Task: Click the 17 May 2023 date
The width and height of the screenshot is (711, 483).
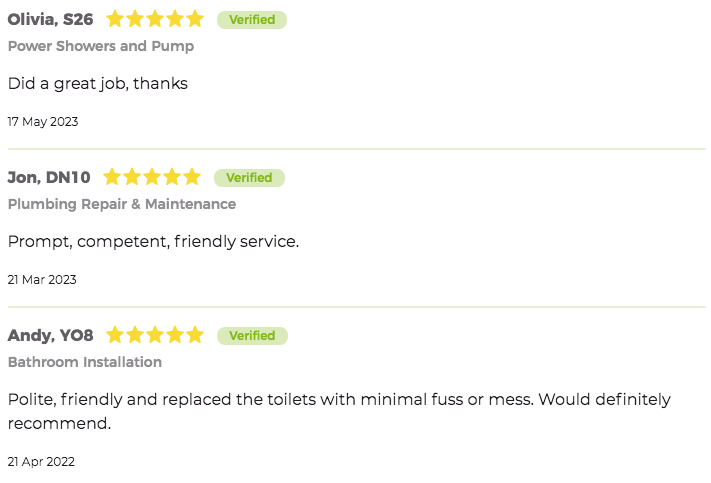Action: (43, 122)
